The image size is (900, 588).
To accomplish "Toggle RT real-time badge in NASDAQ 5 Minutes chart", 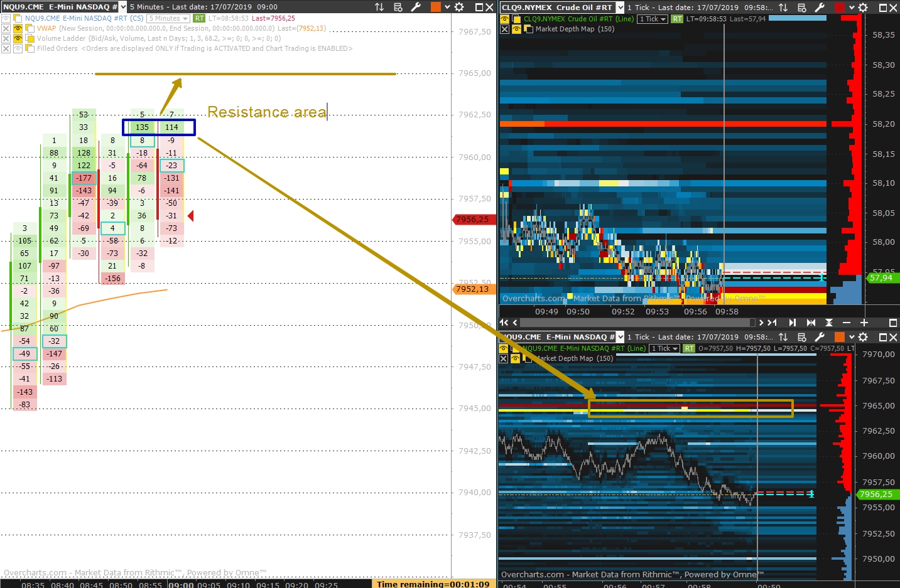I will 199,19.
